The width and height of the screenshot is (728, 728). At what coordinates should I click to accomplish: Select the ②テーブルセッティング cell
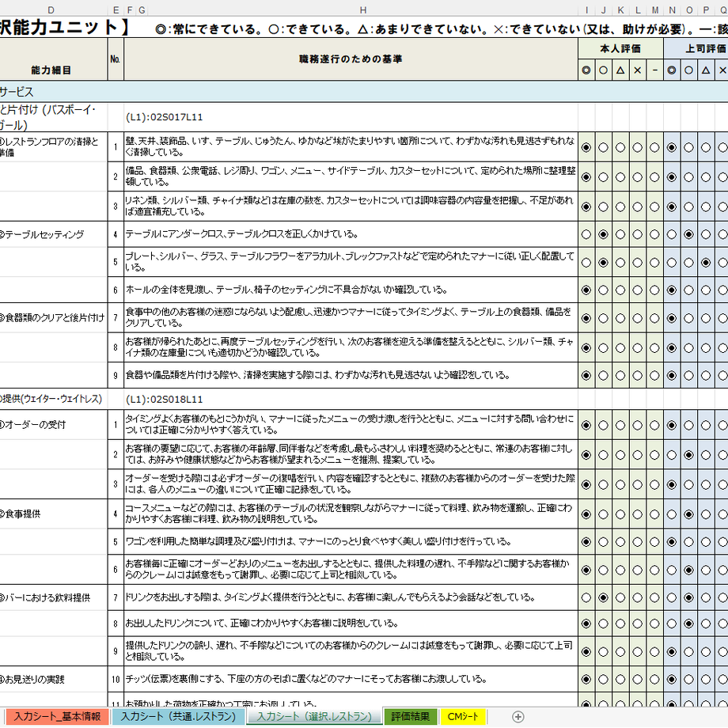(53, 234)
